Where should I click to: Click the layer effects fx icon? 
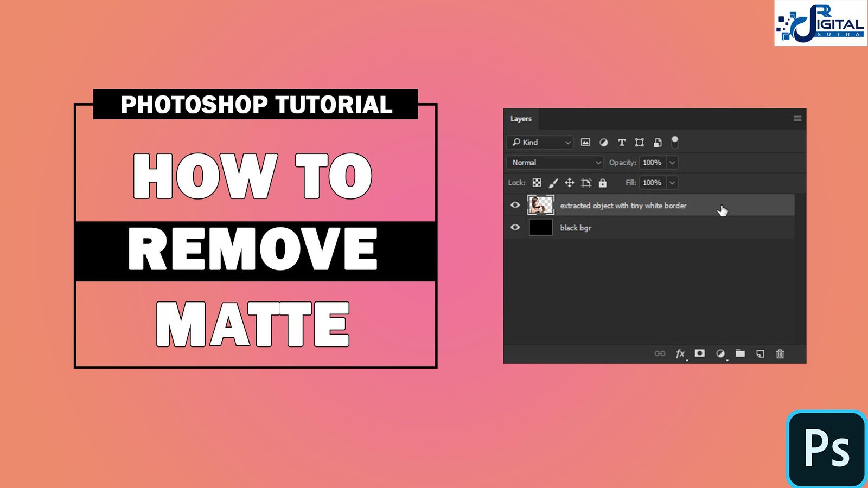(680, 354)
